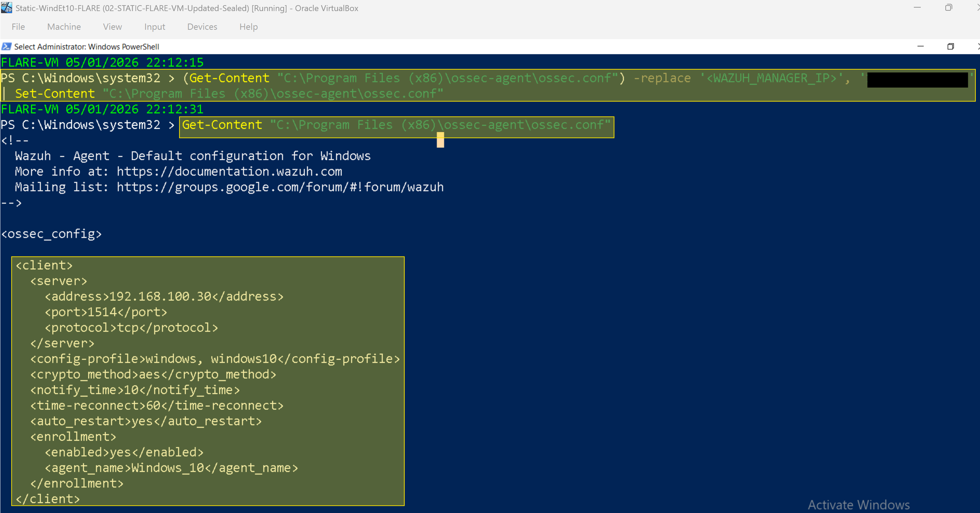The height and width of the screenshot is (513, 980).
Task: Open the File menu in VirtualBox
Action: coord(18,27)
